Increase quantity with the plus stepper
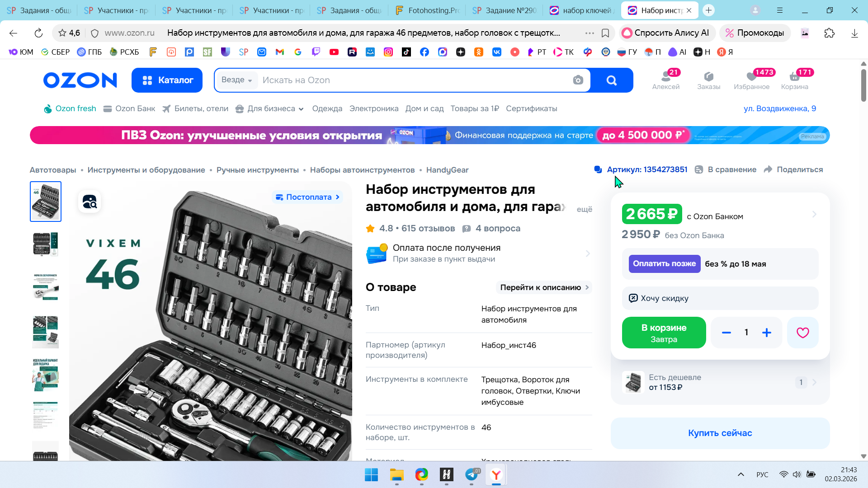 pyautogui.click(x=767, y=333)
